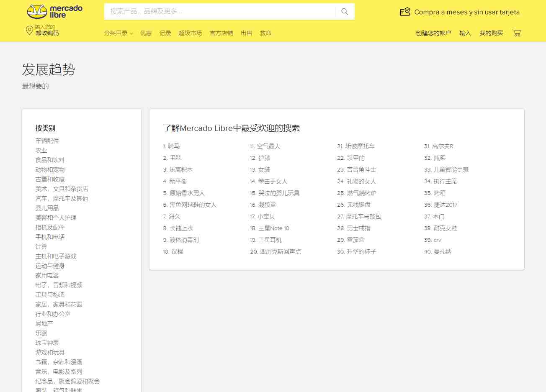This screenshot has width=546, height=392.
Task: Open trending search 15. 哭泣的婴儿玩具
Action: pos(274,193)
